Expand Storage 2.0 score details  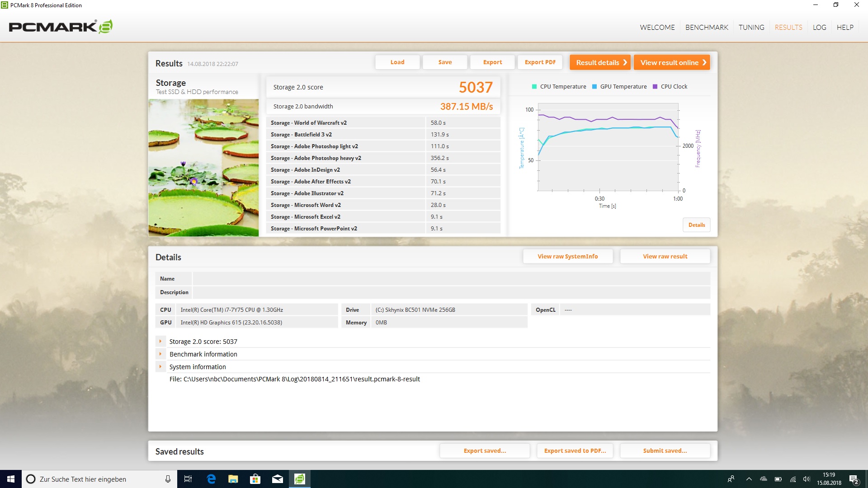pyautogui.click(x=160, y=342)
